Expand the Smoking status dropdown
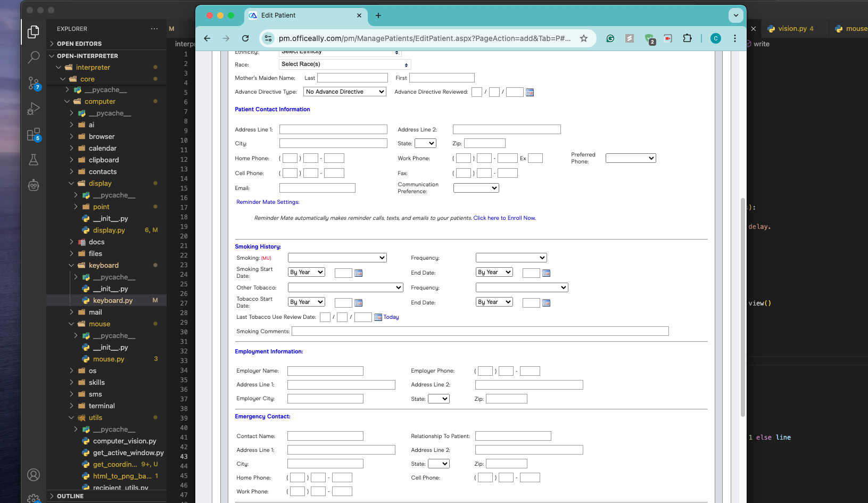868x503 pixels. tap(337, 258)
